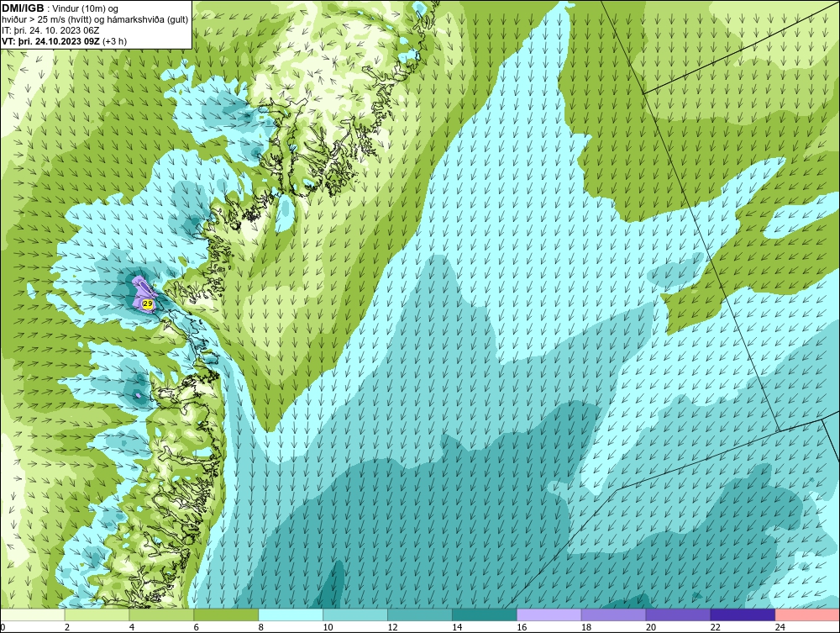Click the 6–8 m/s olive green swatch
This screenshot has width=840, height=633.
226,615
